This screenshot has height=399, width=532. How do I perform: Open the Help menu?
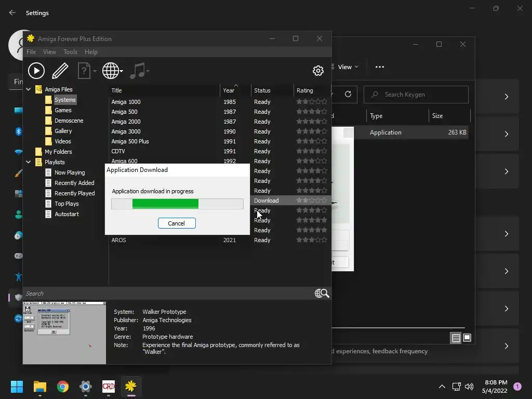[91, 52]
